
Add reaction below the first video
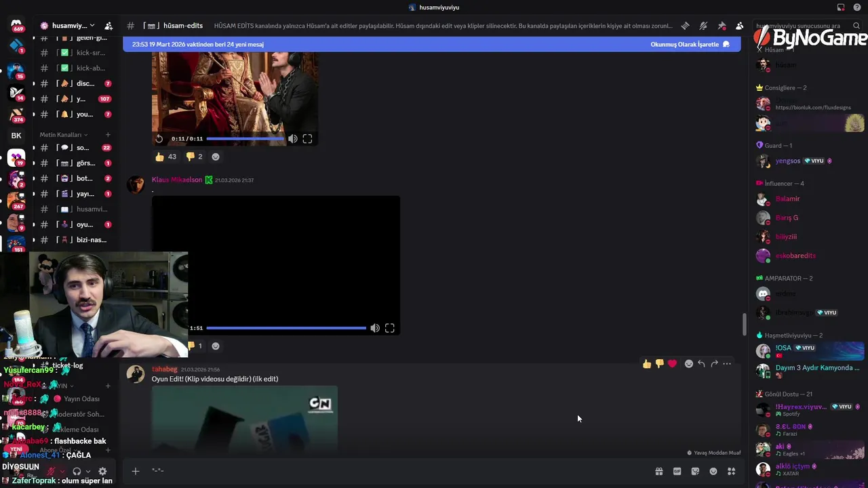coord(216,157)
